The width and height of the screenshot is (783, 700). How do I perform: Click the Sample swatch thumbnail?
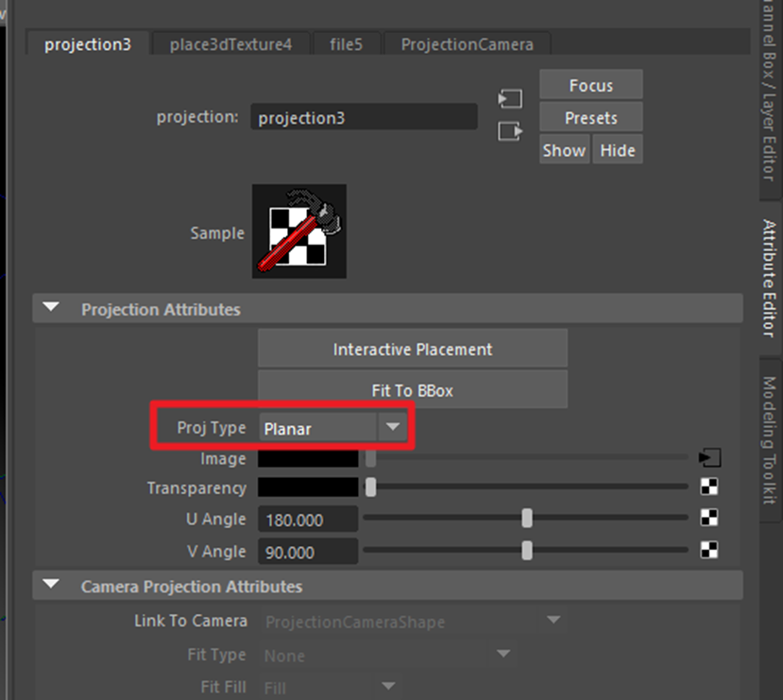click(x=299, y=230)
